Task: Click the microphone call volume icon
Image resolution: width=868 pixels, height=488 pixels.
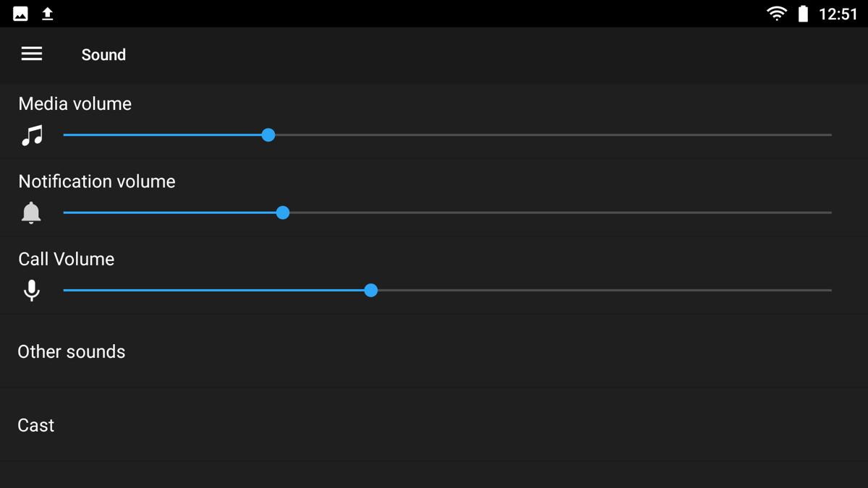Action: [x=31, y=291]
